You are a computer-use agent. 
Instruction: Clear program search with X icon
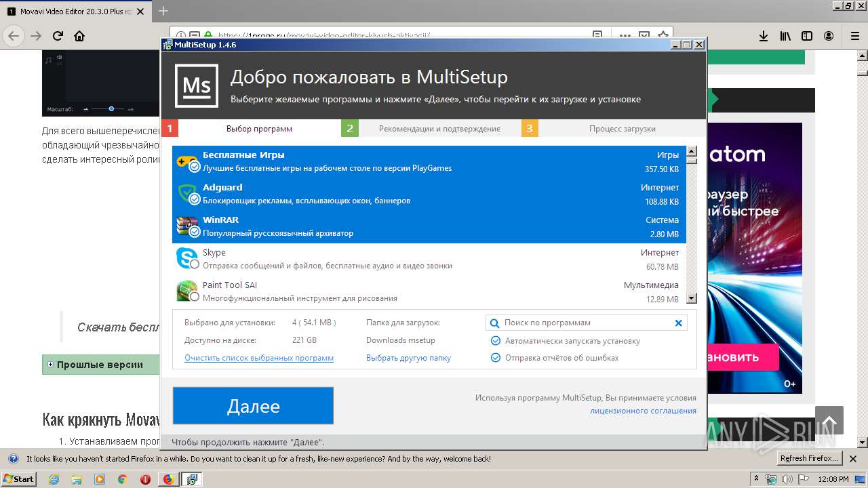(x=678, y=323)
